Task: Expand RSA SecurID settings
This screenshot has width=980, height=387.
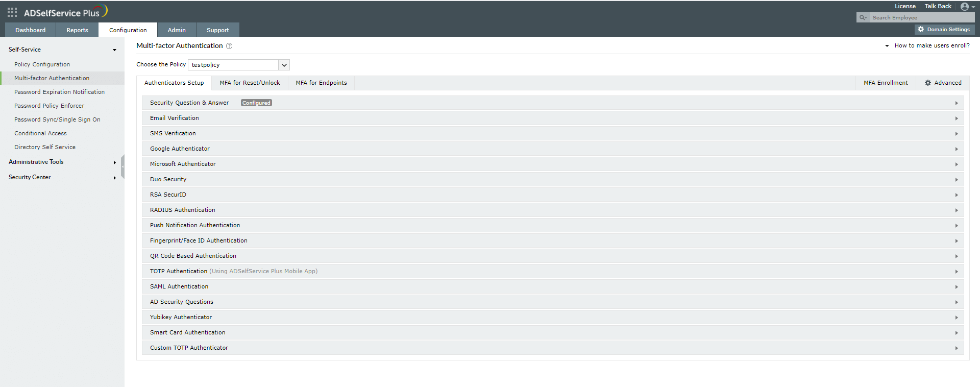Action: 553,195
